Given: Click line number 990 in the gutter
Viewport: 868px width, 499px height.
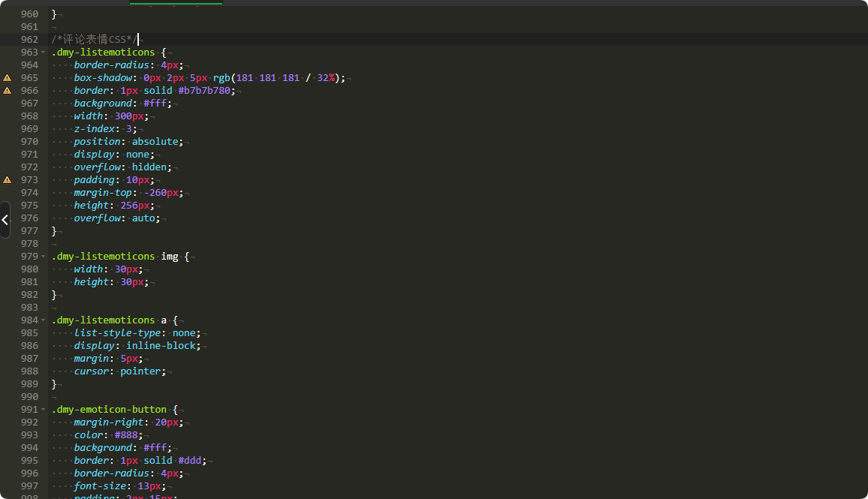Looking at the screenshot, I should coord(30,397).
